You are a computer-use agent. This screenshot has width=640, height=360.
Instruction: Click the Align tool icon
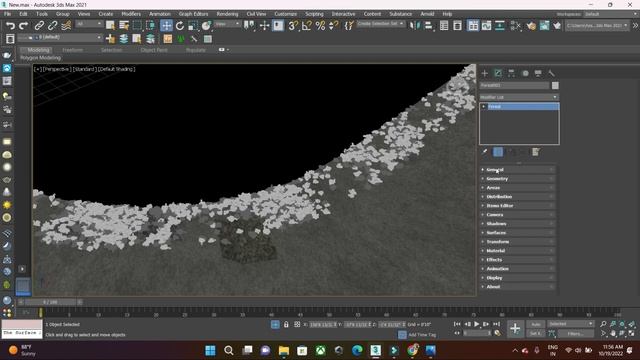point(428,26)
